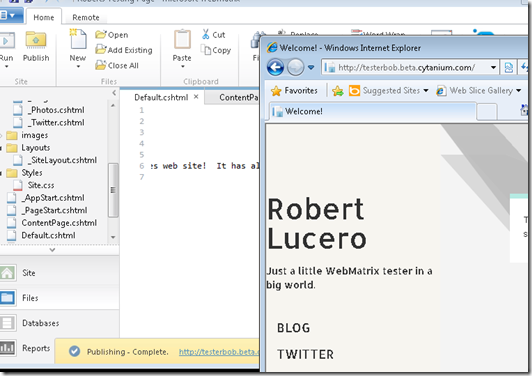532x376 pixels.
Task: Click the Cut scissors icon
Action: coord(205,34)
